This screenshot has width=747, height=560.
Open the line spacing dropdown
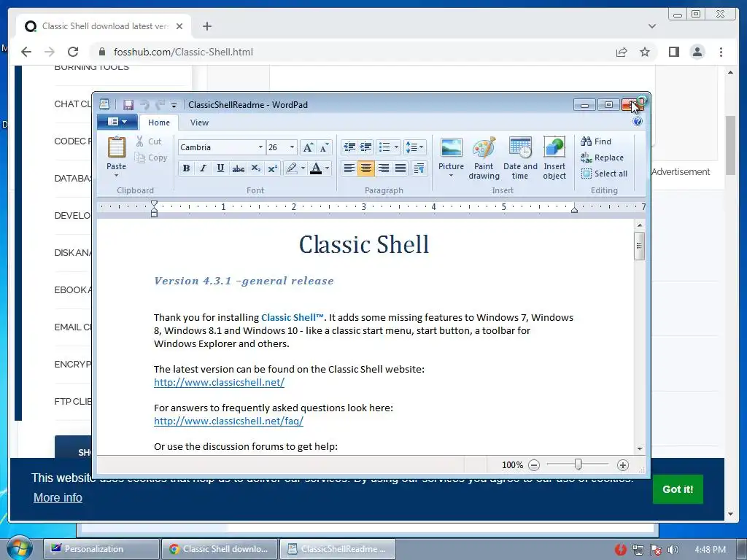pyautogui.click(x=414, y=147)
